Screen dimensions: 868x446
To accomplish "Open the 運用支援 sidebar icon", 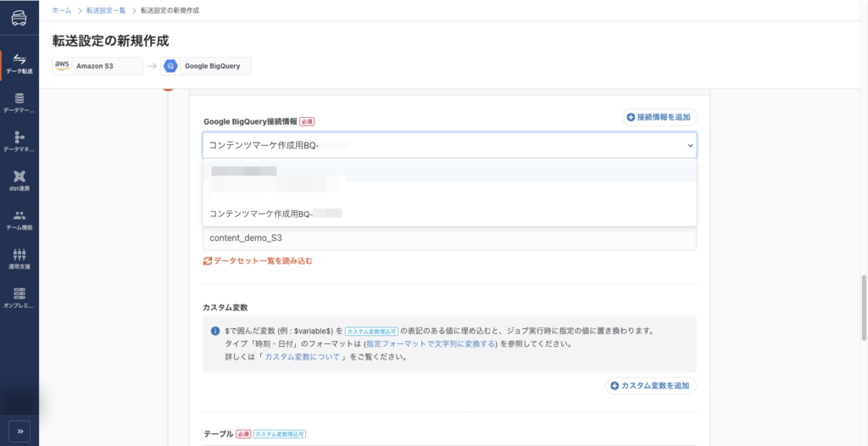I will 19,258.
